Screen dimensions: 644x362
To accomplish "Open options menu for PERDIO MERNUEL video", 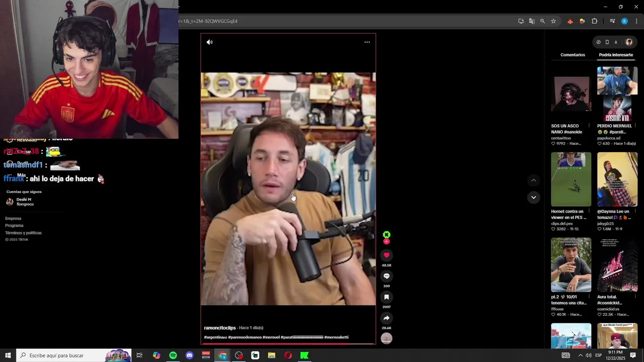I will pos(635,126).
